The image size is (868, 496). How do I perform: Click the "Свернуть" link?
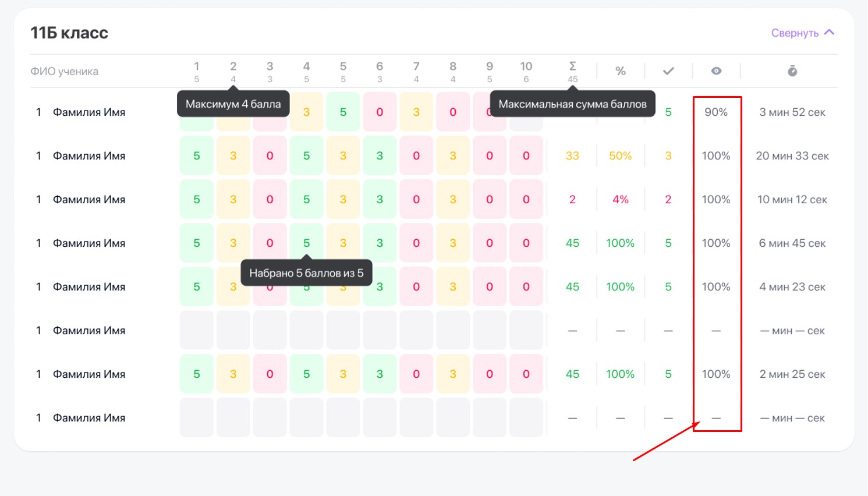[795, 33]
